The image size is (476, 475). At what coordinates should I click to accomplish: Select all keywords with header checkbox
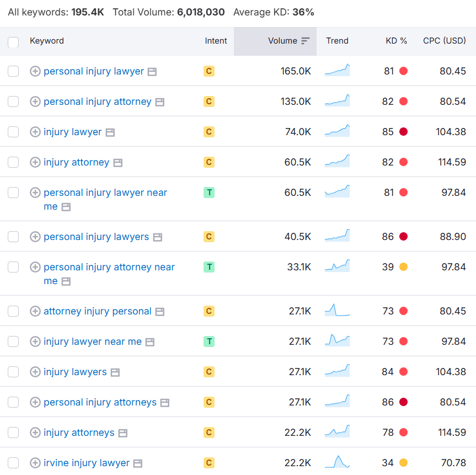(x=13, y=42)
